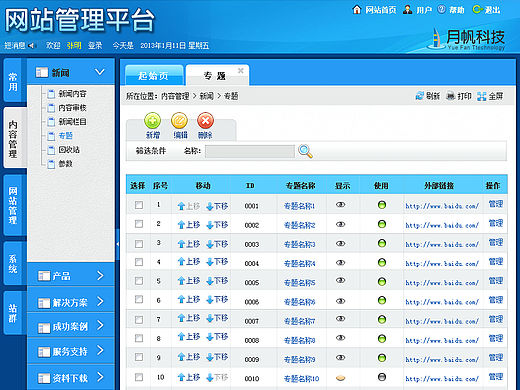Collapse the sidebar with splitter arrow

point(117,244)
